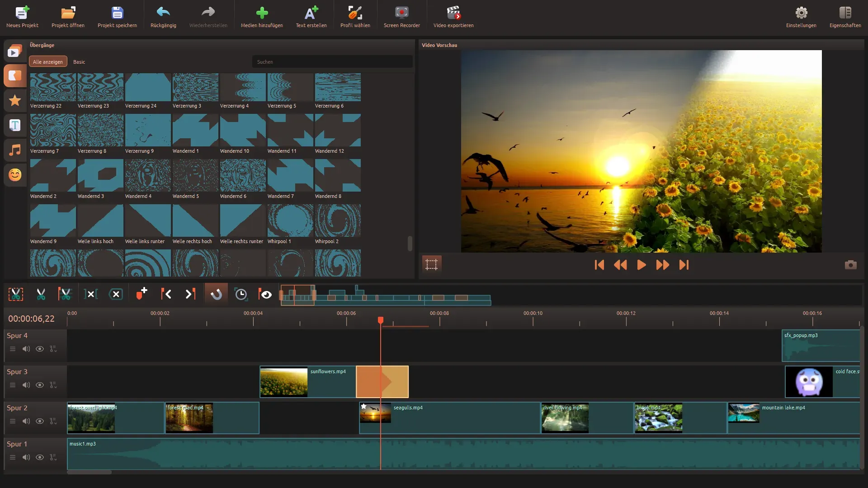
Task: Open the Transitions sidebar panel icon
Action: [x=15, y=76]
